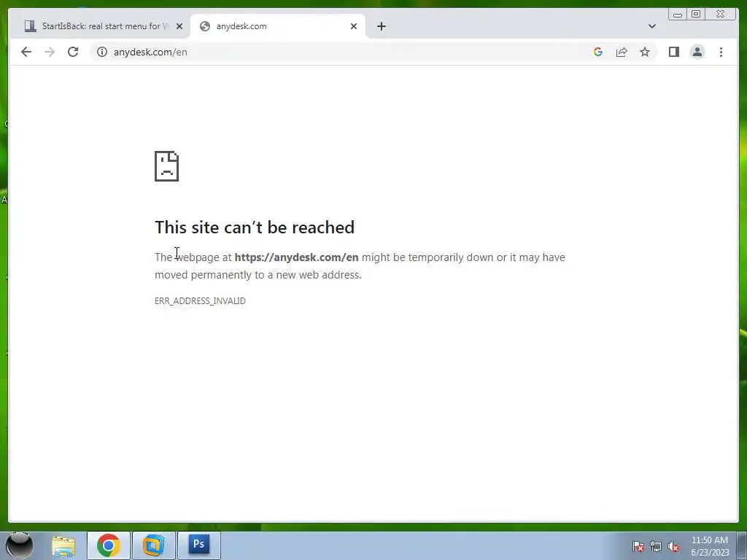View site information icon in address bar
The height and width of the screenshot is (560, 747).
coord(102,52)
